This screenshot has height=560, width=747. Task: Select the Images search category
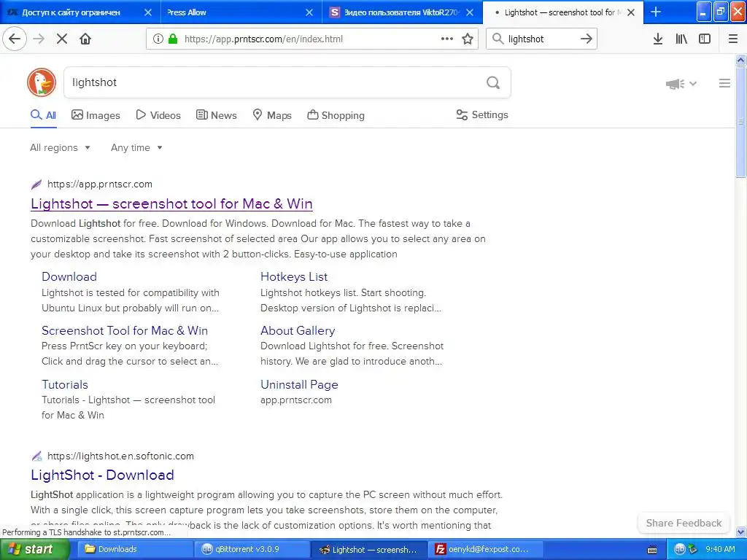click(x=96, y=115)
